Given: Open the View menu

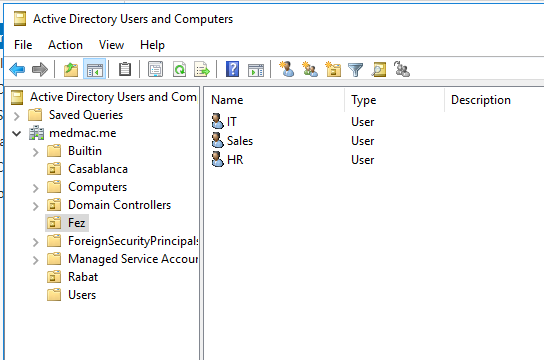Looking at the screenshot, I should tap(111, 45).
